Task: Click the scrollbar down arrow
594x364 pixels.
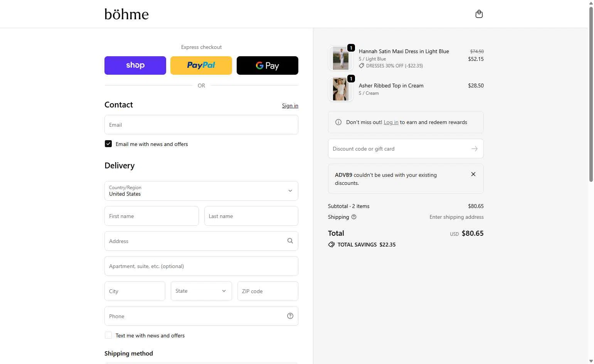Action: (x=591, y=361)
